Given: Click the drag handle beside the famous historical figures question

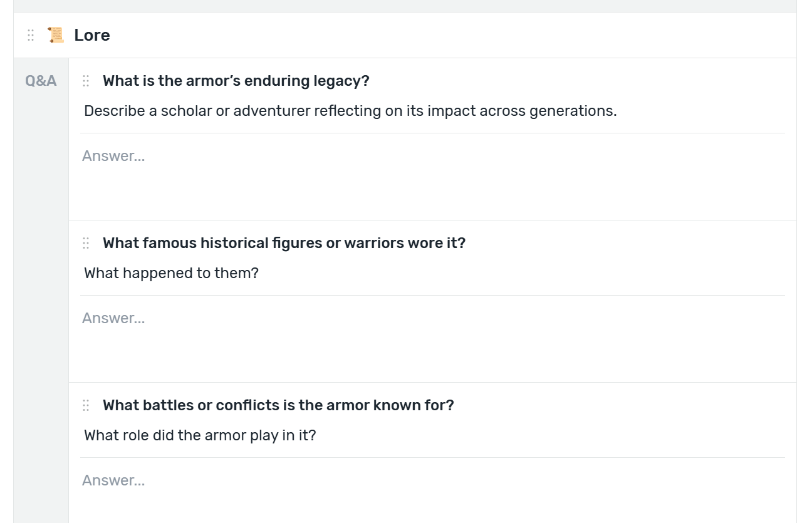Looking at the screenshot, I should click(86, 243).
